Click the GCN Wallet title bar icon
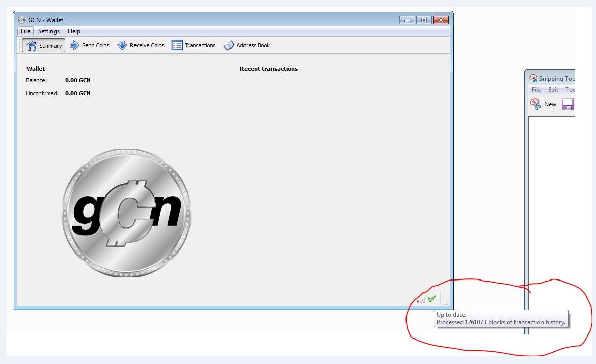 coord(22,20)
